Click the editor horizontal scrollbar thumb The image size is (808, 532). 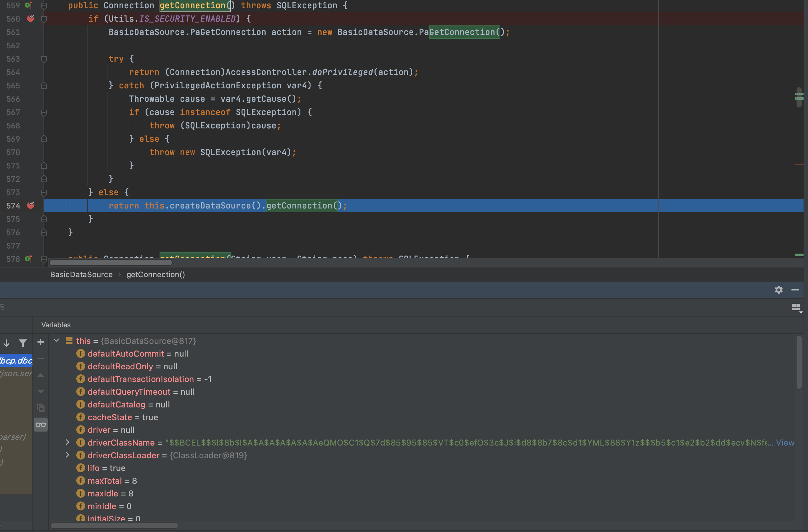coord(111,263)
